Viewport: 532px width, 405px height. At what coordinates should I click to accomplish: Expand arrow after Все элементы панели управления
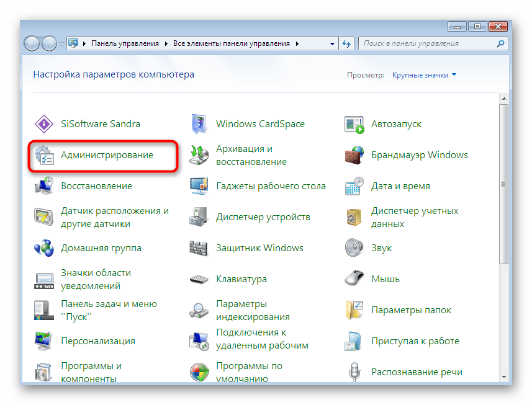coord(297,43)
